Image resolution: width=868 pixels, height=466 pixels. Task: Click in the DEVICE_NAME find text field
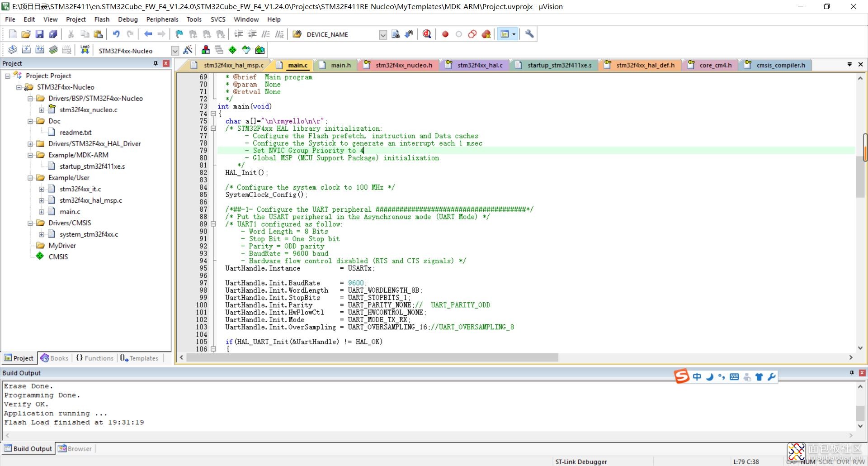pyautogui.click(x=342, y=35)
